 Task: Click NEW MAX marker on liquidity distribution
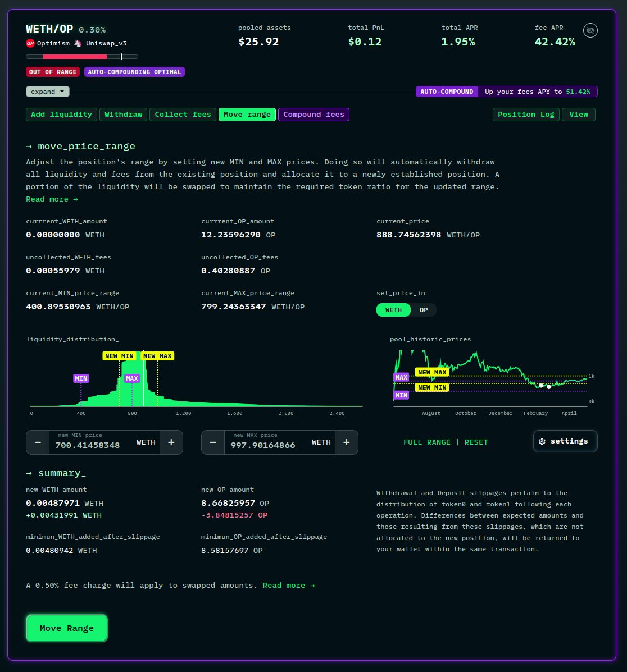click(157, 356)
